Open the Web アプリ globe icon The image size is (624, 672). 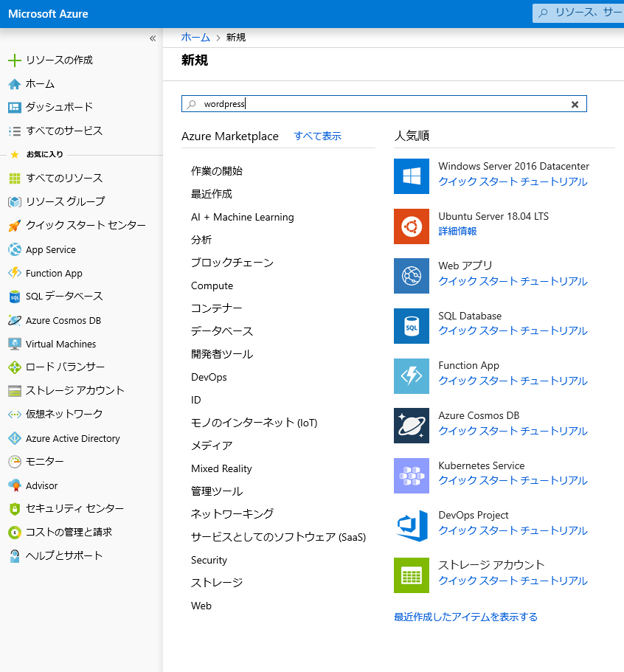click(x=411, y=276)
